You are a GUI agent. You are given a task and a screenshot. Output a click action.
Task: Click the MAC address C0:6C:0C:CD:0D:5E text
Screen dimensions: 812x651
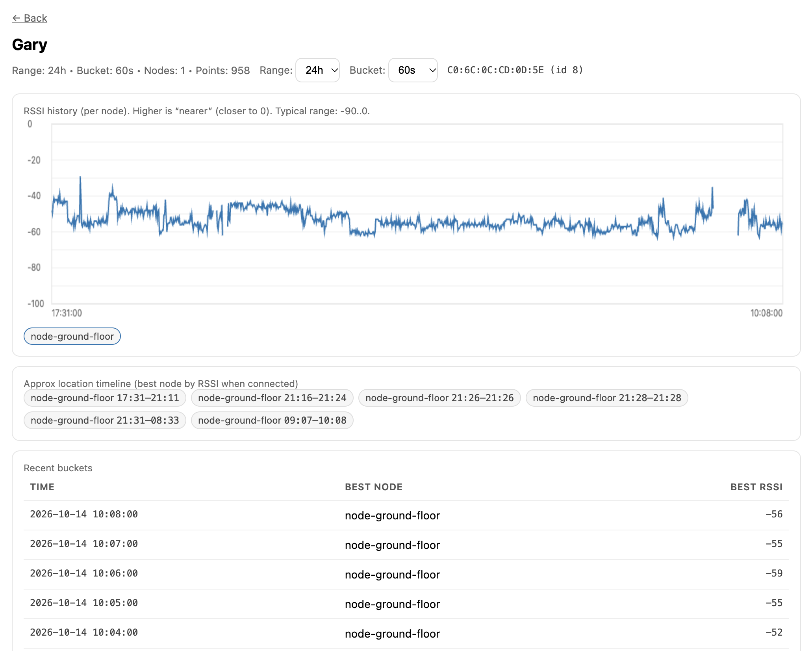(495, 70)
